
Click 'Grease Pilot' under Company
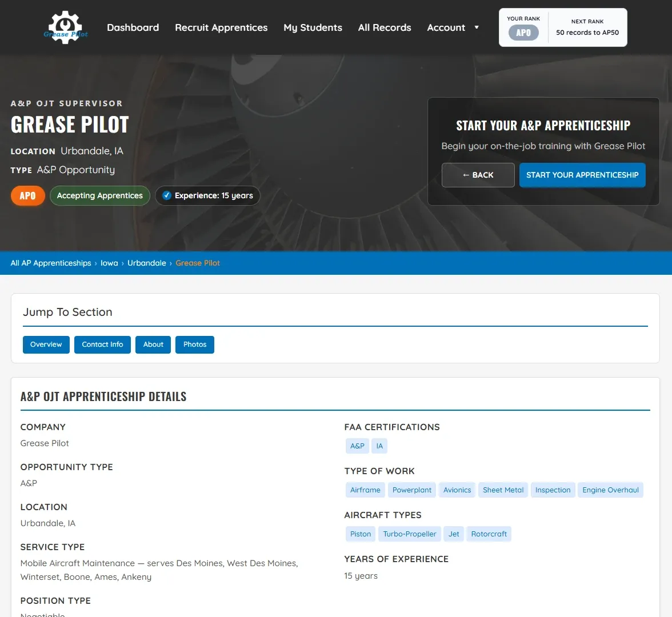[x=45, y=443]
